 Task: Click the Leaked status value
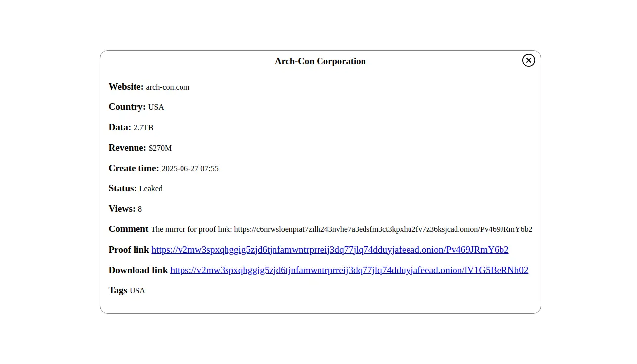pos(151,189)
